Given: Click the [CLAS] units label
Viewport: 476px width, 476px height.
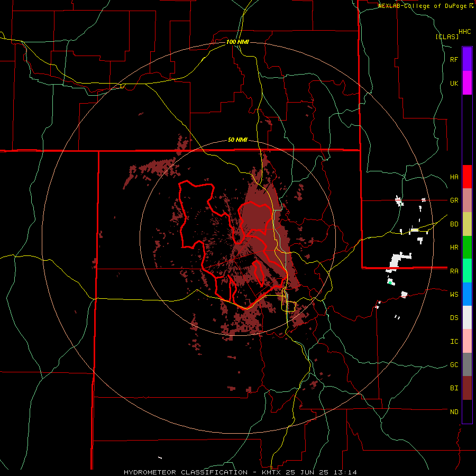Looking at the screenshot, I should [x=447, y=36].
